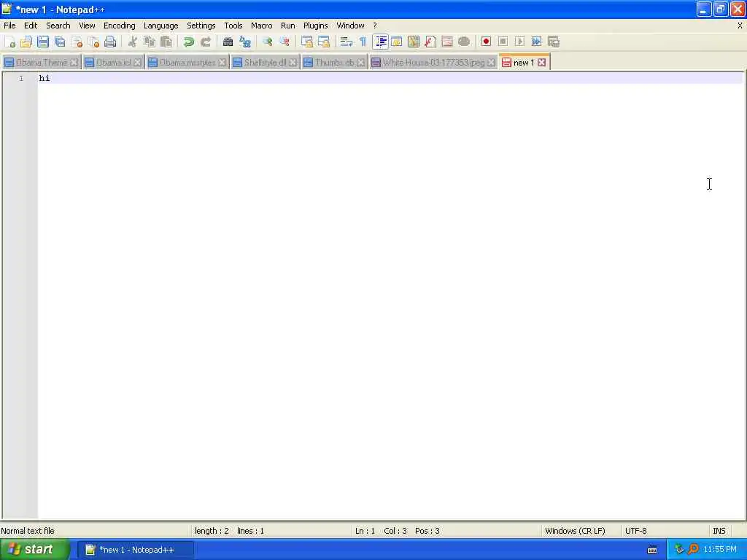The height and width of the screenshot is (560, 747).
Task: Show the Document Map panel icon
Action: click(414, 42)
